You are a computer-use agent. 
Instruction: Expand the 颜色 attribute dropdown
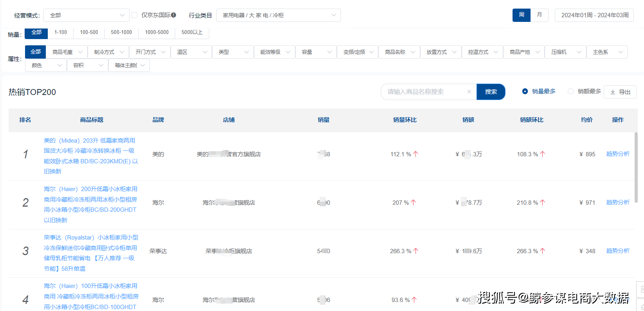[x=46, y=65]
